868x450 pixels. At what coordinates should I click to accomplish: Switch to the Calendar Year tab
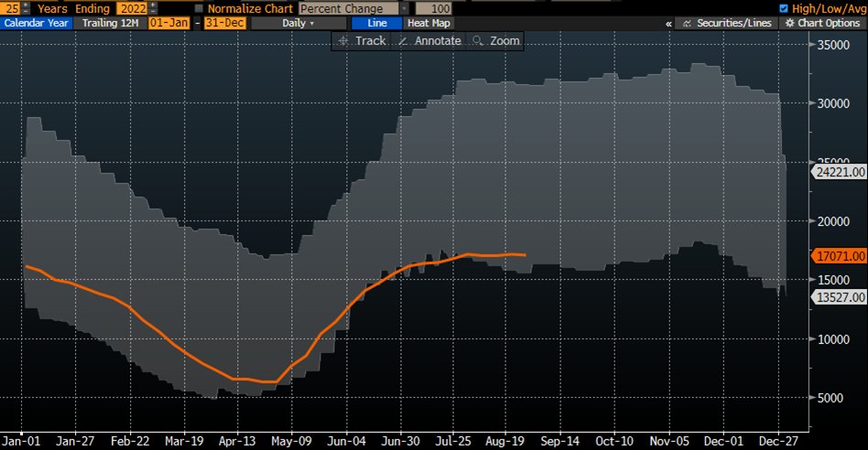click(35, 23)
